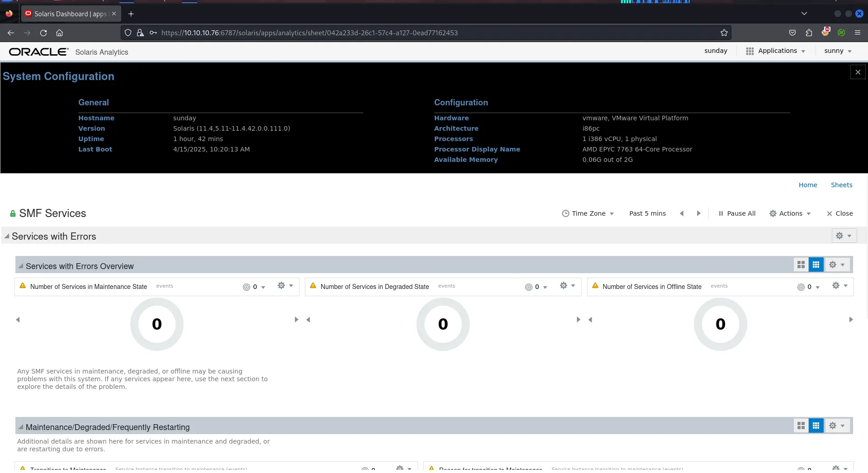868x473 pixels.
Task: Switch Errors Overview to three-column grid layout
Action: click(x=816, y=265)
